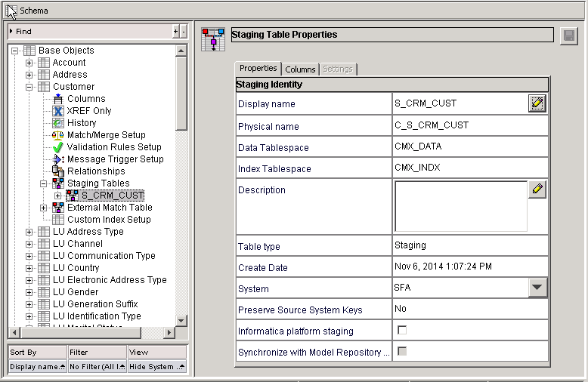Click the Find minus button
Image resolution: width=588 pixels, height=382 pixels.
pos(184,32)
